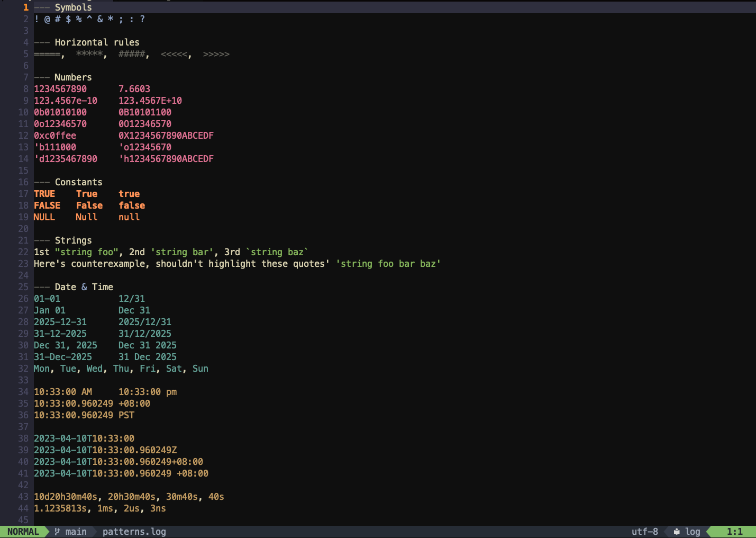
Task: Click the git branch icon beside main
Action: tap(57, 532)
